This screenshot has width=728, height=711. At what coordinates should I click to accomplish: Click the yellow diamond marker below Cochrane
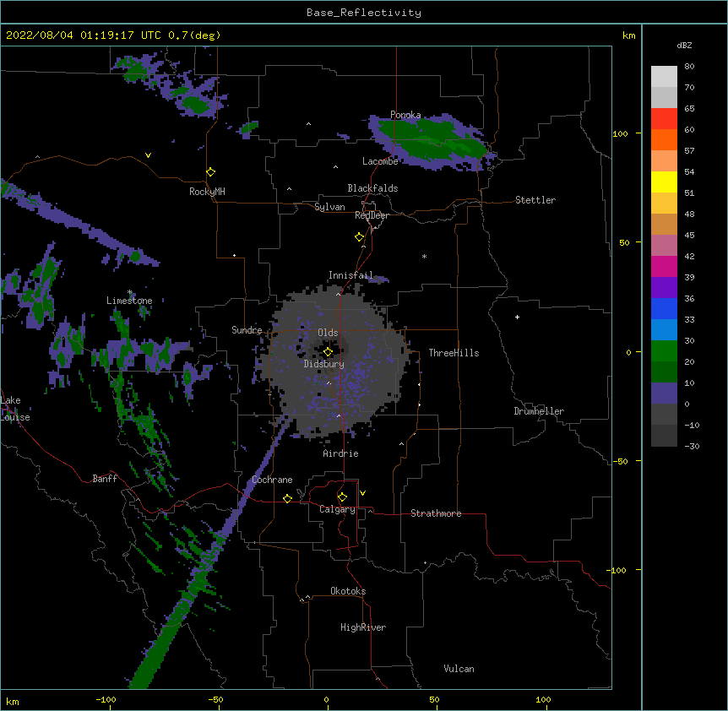[287, 498]
